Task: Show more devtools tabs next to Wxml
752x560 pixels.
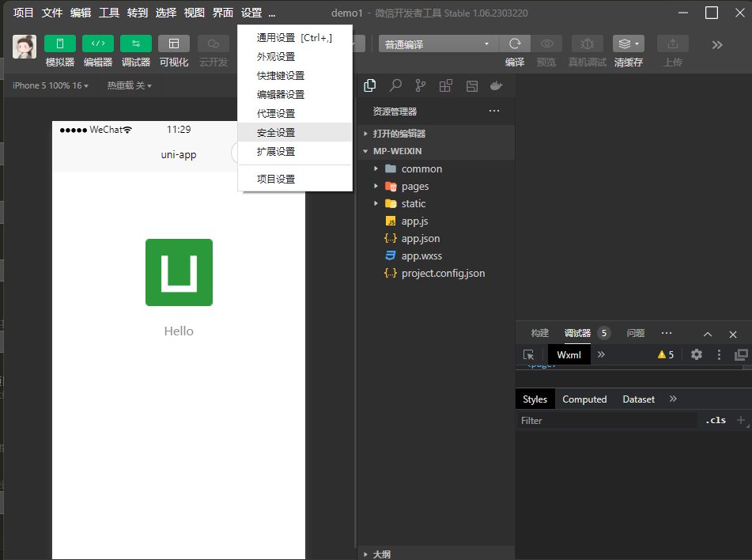Action: point(601,354)
